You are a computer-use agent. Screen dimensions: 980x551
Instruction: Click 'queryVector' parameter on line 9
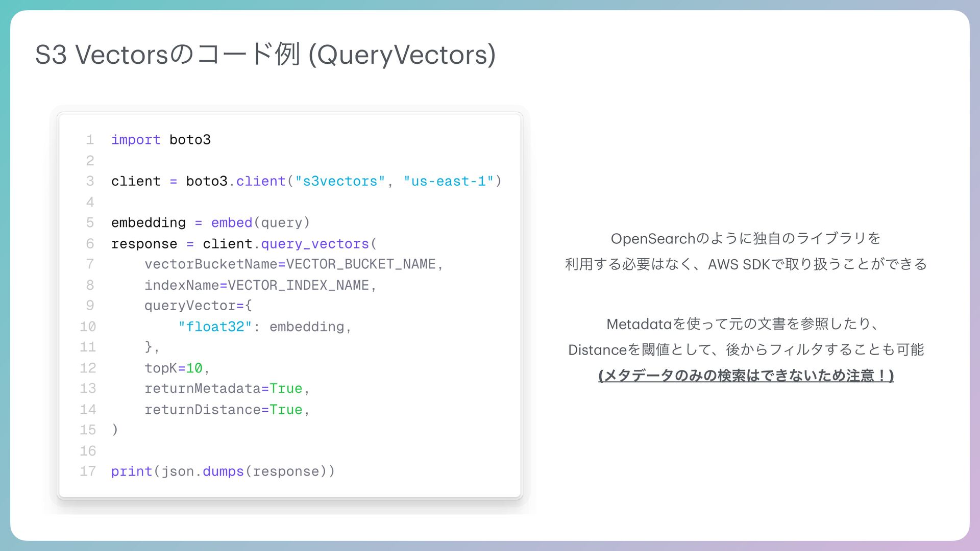point(189,306)
